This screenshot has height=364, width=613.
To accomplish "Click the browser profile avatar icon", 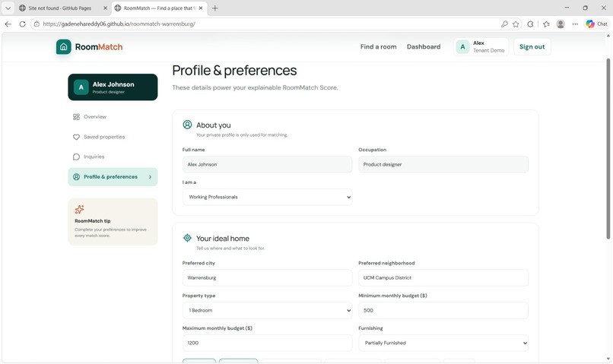I will pyautogui.click(x=561, y=24).
